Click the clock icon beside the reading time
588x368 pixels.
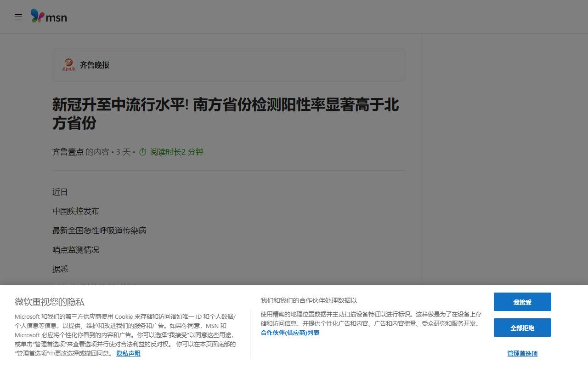click(143, 152)
